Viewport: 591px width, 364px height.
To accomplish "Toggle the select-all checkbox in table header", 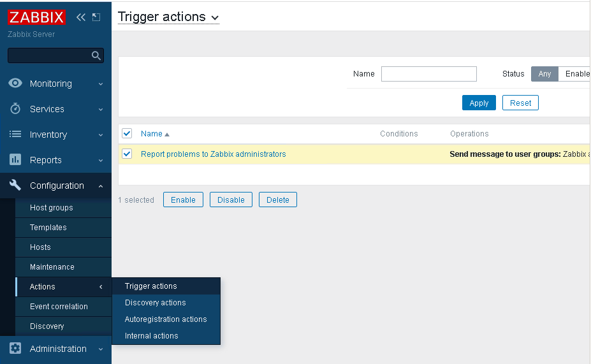I will pos(127,133).
